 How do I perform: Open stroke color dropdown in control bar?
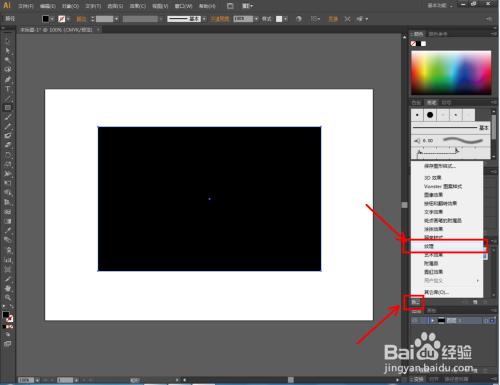(68, 19)
